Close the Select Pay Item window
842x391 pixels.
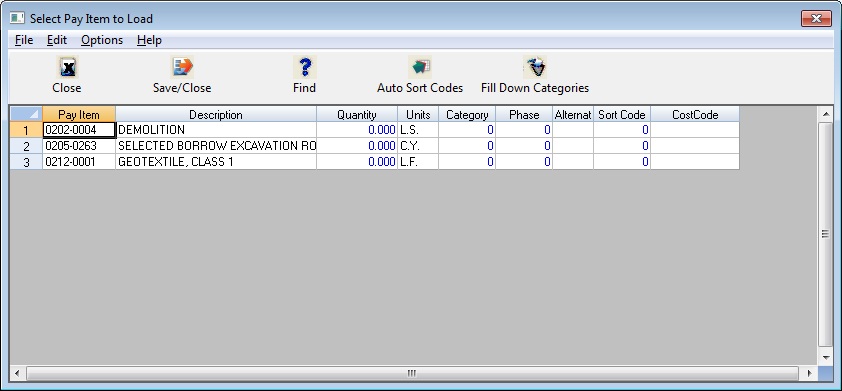click(x=816, y=18)
